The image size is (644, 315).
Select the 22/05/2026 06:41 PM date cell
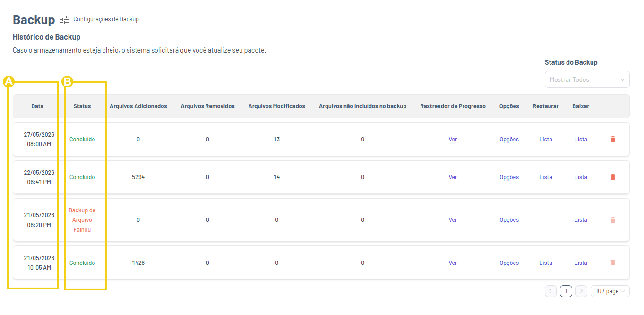[39, 177]
